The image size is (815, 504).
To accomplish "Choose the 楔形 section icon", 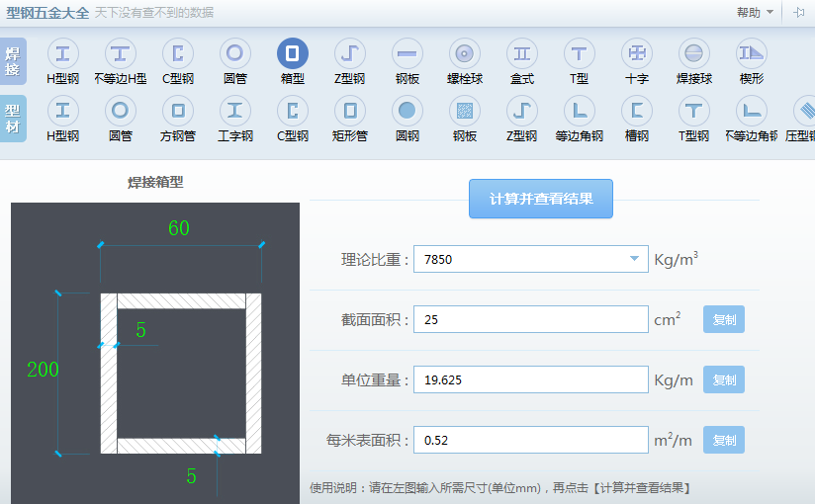I will 752,53.
